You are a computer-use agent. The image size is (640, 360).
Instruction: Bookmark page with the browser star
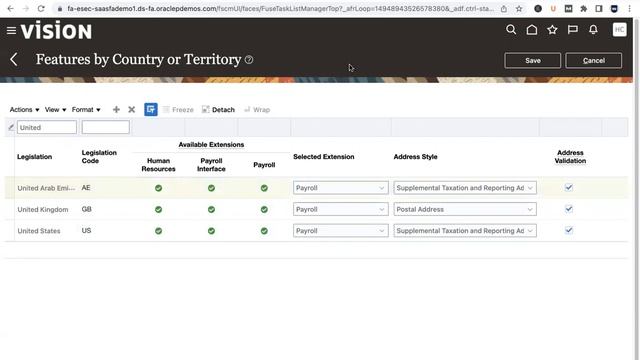tap(519, 9)
